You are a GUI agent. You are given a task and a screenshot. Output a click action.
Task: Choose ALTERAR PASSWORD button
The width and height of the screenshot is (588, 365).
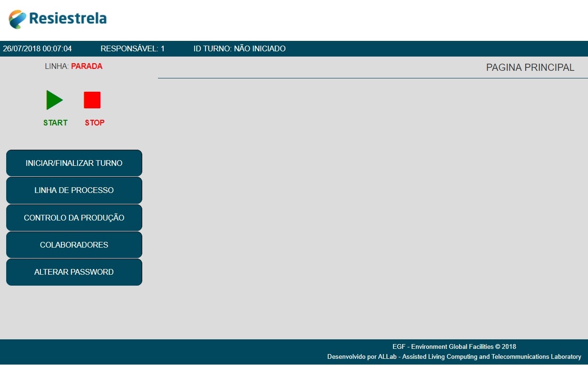pos(74,272)
